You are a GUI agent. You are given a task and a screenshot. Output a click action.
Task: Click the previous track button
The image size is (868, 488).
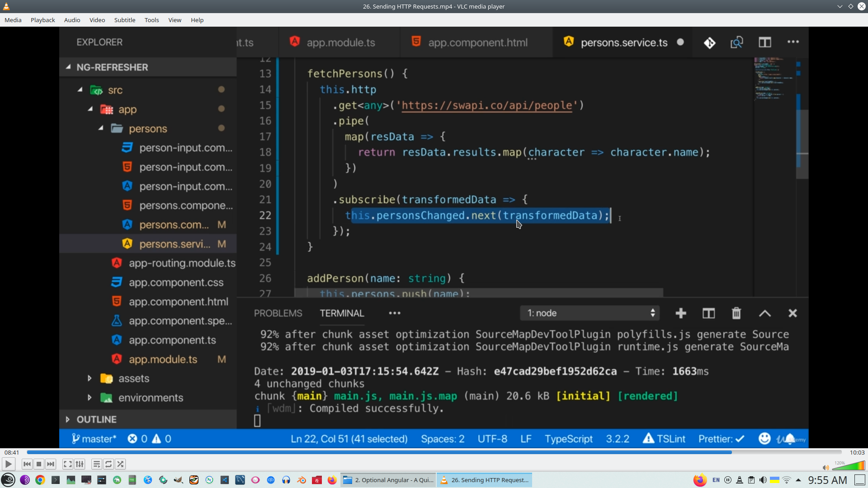(x=27, y=464)
